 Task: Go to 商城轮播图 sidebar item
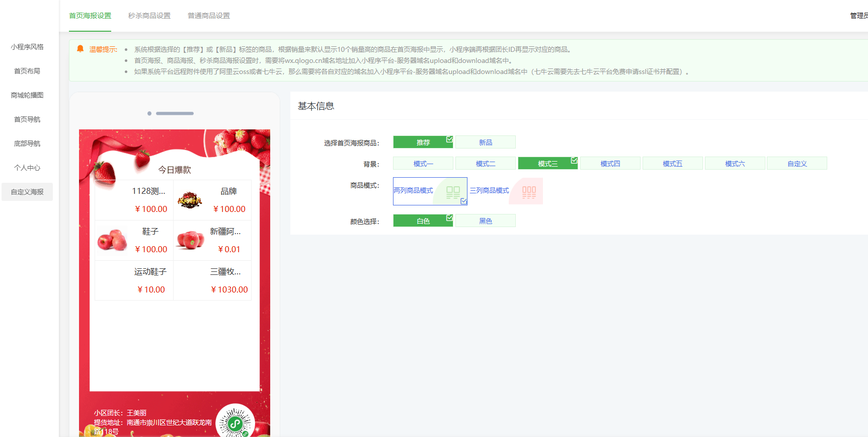pos(27,95)
